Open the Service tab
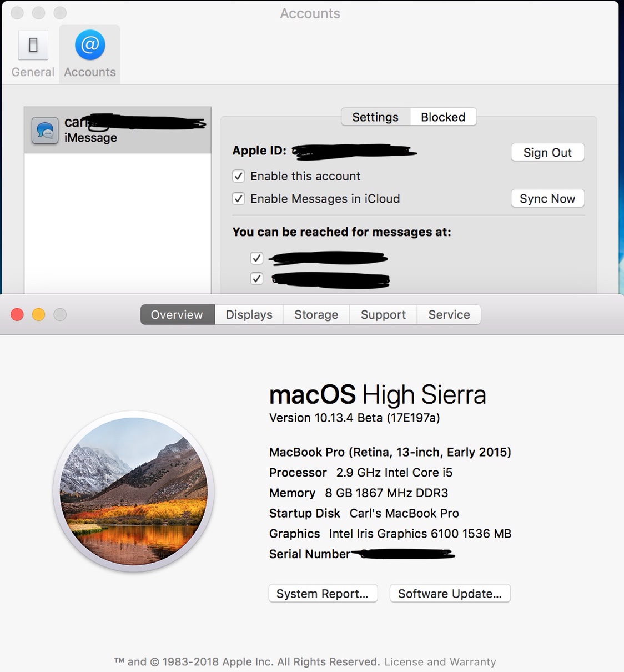Viewport: 624px width, 672px height. 449,314
